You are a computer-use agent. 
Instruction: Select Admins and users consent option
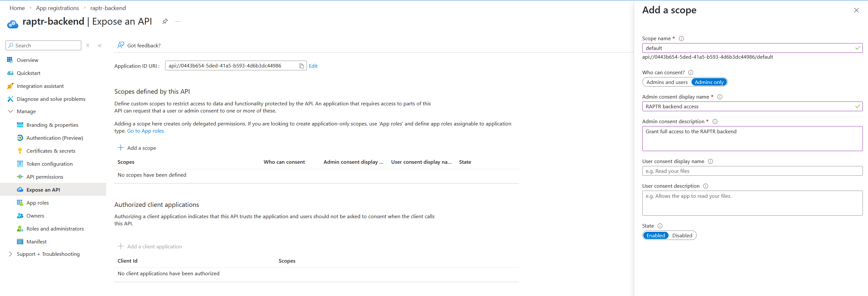pyautogui.click(x=667, y=82)
